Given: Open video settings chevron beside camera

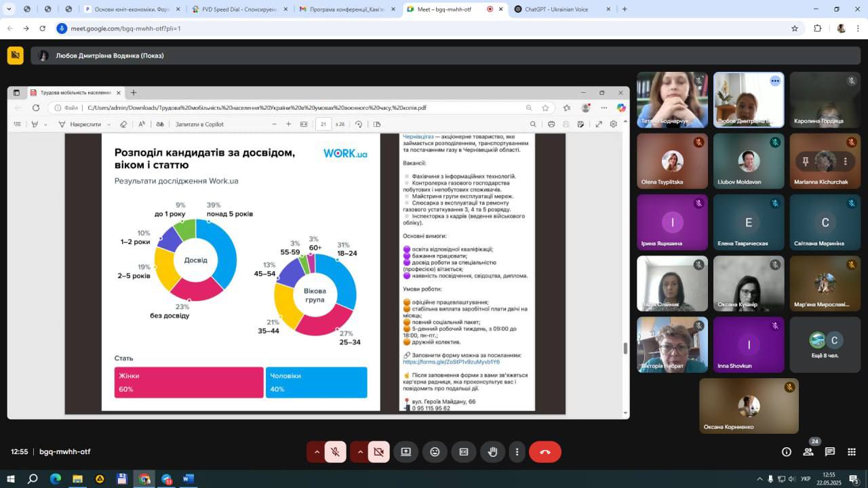Looking at the screenshot, I should coord(359,451).
